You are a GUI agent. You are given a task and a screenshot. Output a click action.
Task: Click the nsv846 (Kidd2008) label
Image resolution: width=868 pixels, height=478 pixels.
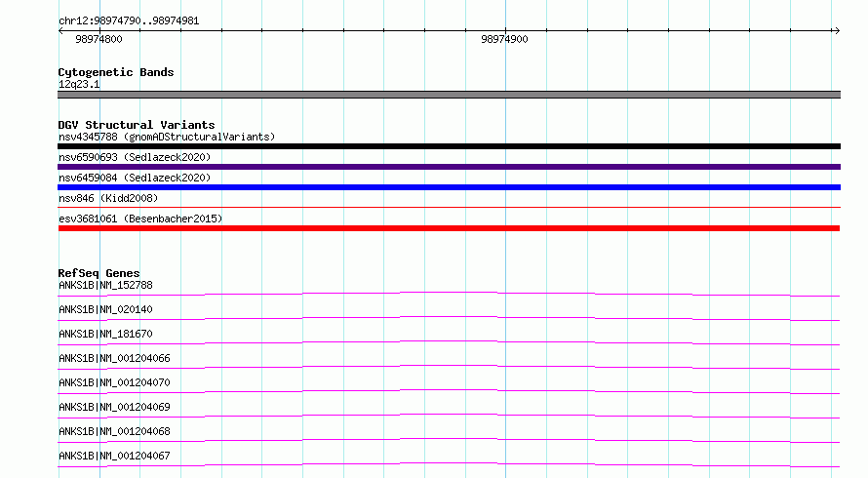click(x=108, y=198)
